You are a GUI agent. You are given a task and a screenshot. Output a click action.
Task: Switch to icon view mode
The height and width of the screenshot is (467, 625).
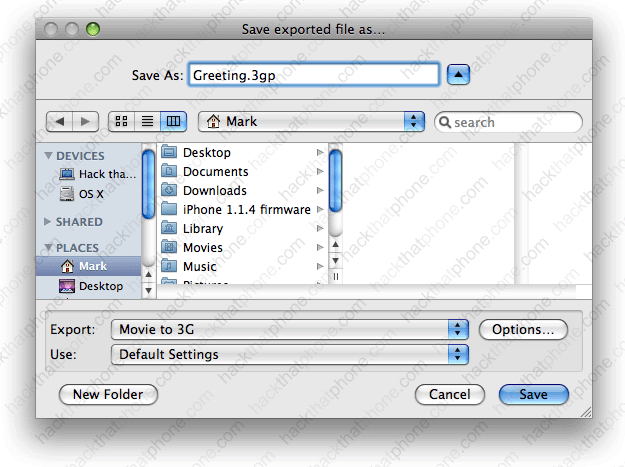[x=122, y=121]
